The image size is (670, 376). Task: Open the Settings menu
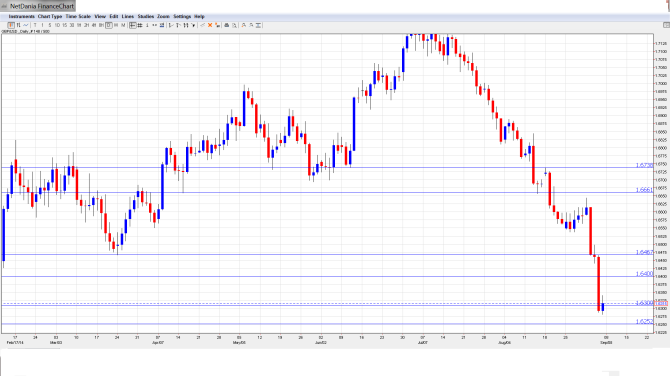(x=182, y=16)
